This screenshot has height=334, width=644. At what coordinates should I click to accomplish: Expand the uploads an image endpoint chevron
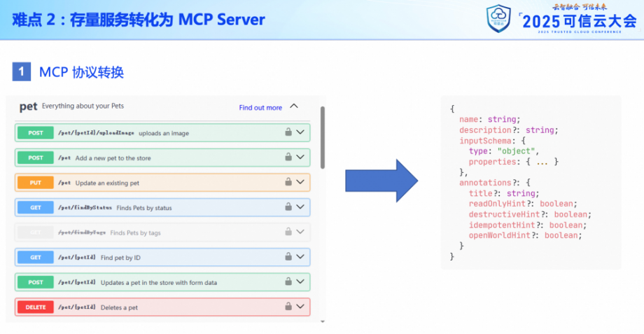pos(300,132)
